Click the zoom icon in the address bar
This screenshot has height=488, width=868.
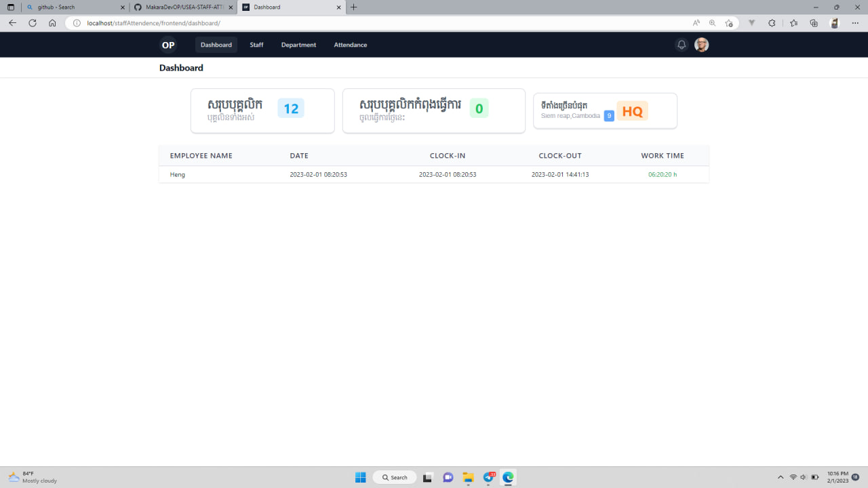click(712, 22)
